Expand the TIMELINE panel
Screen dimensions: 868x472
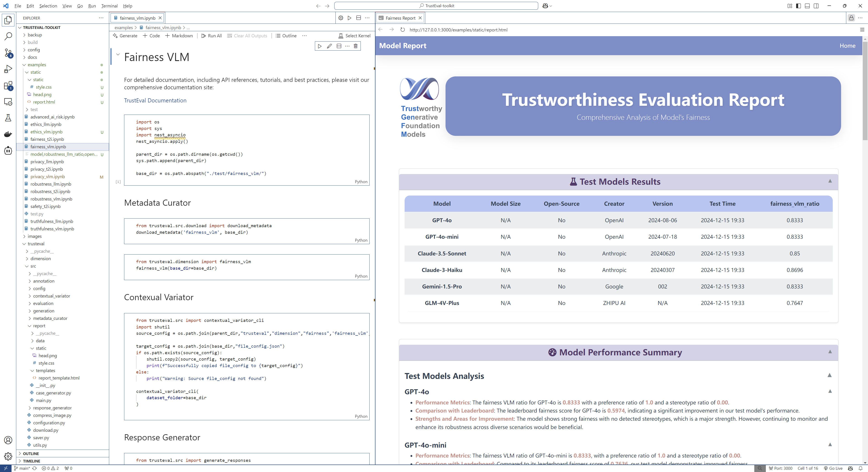click(x=62, y=461)
